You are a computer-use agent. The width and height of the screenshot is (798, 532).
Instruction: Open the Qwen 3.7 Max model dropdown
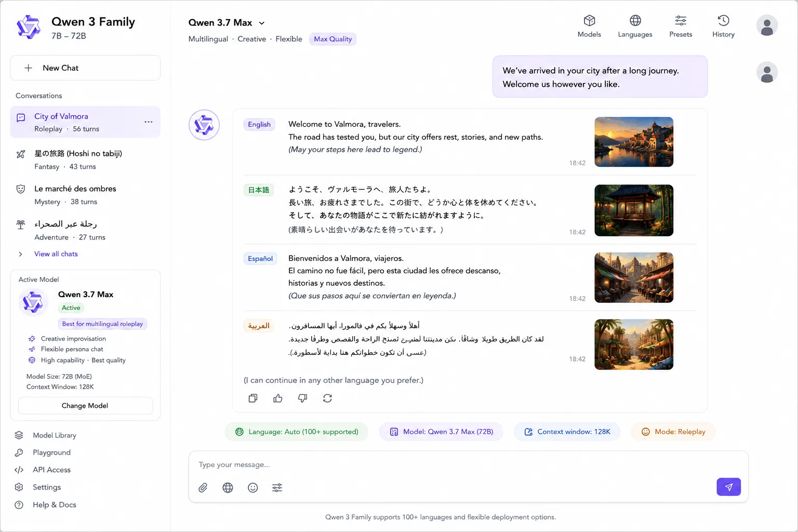coord(227,23)
